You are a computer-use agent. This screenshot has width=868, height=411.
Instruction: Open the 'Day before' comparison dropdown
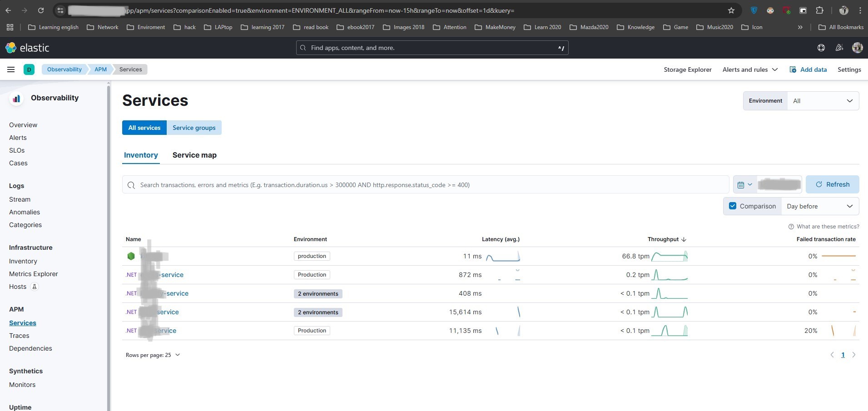[x=819, y=206]
